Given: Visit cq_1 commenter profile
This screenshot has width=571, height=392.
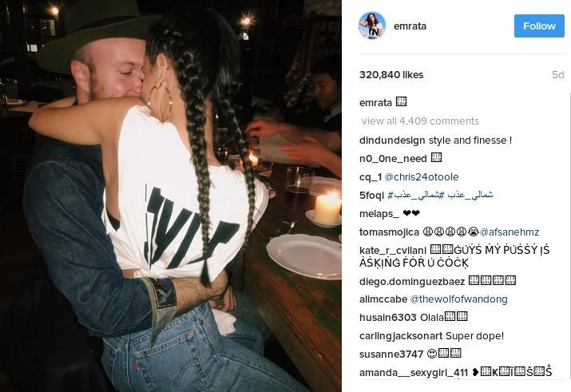Looking at the screenshot, I should click(x=371, y=177).
